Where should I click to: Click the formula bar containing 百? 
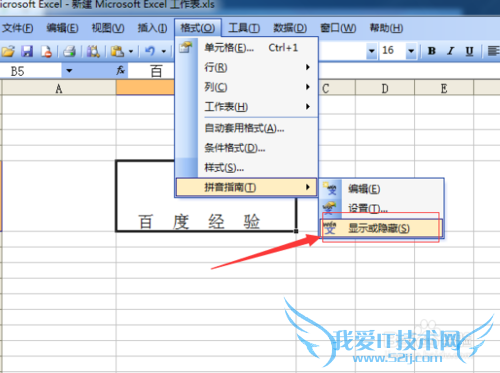coord(313,71)
